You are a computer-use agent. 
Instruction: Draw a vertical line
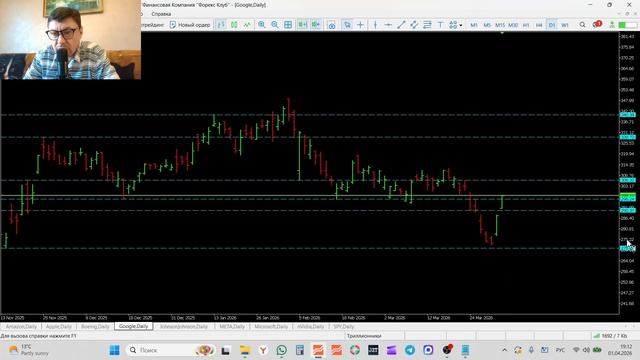click(x=375, y=25)
